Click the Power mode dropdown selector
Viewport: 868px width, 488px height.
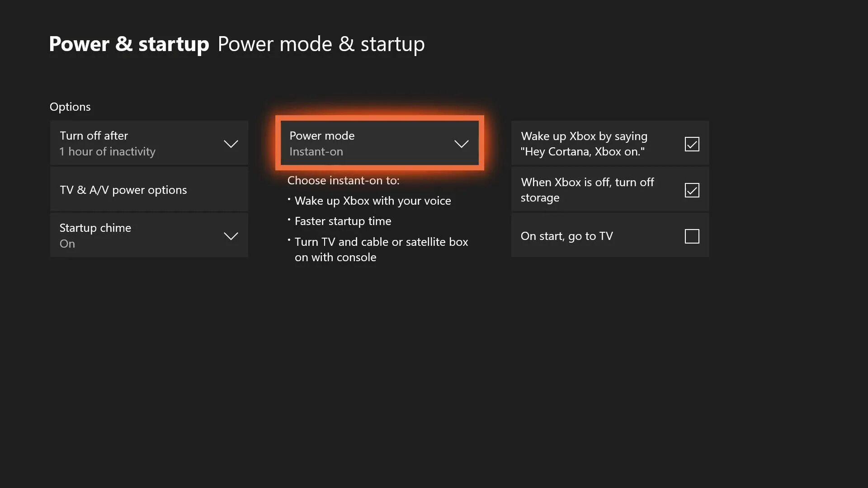point(379,143)
